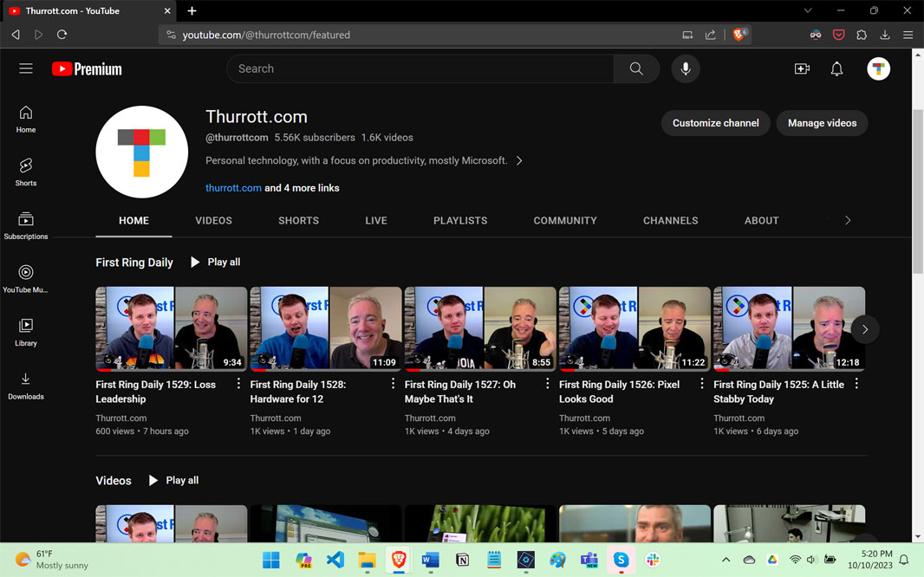
Task: Click the Brave Shields icon in address bar
Action: point(739,35)
